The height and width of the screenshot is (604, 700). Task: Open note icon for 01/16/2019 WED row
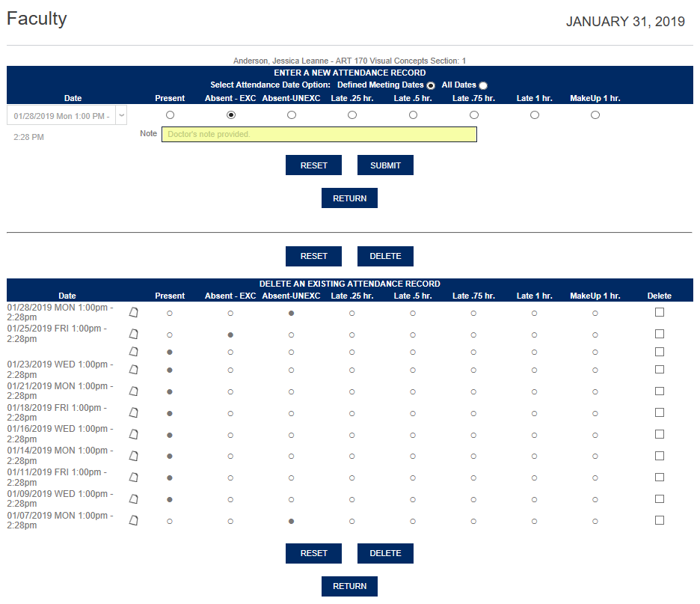pyautogui.click(x=133, y=434)
